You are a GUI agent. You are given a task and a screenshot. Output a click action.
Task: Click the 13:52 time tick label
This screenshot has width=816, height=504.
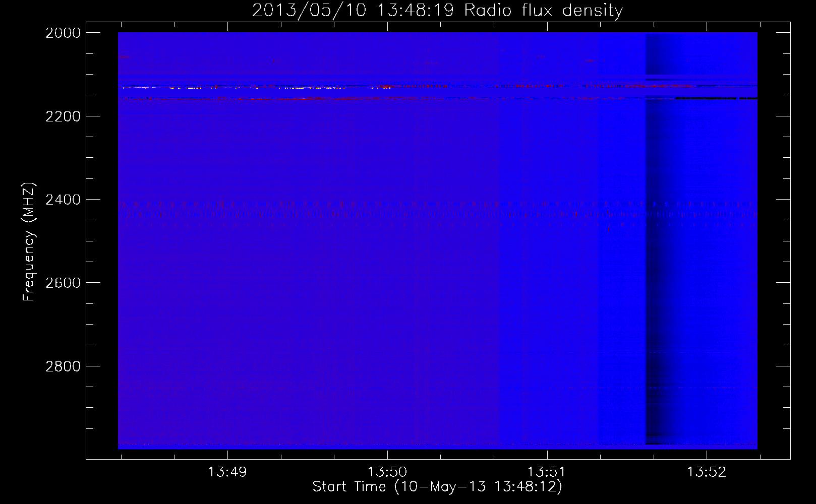[x=707, y=472]
